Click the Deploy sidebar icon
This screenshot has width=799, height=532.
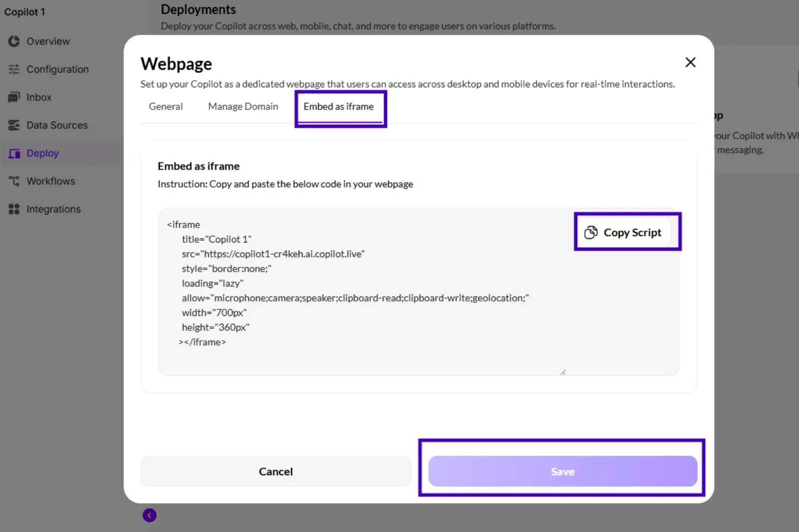[14, 153]
